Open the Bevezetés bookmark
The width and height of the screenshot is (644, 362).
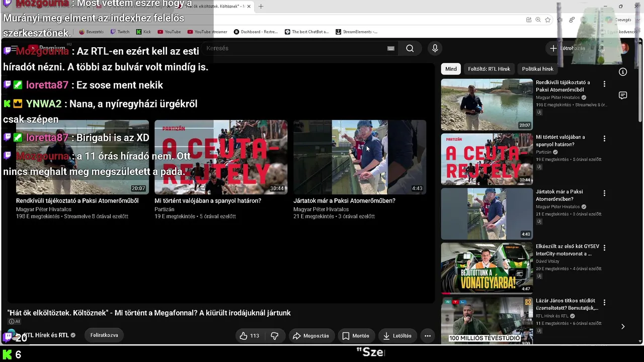[91, 32]
